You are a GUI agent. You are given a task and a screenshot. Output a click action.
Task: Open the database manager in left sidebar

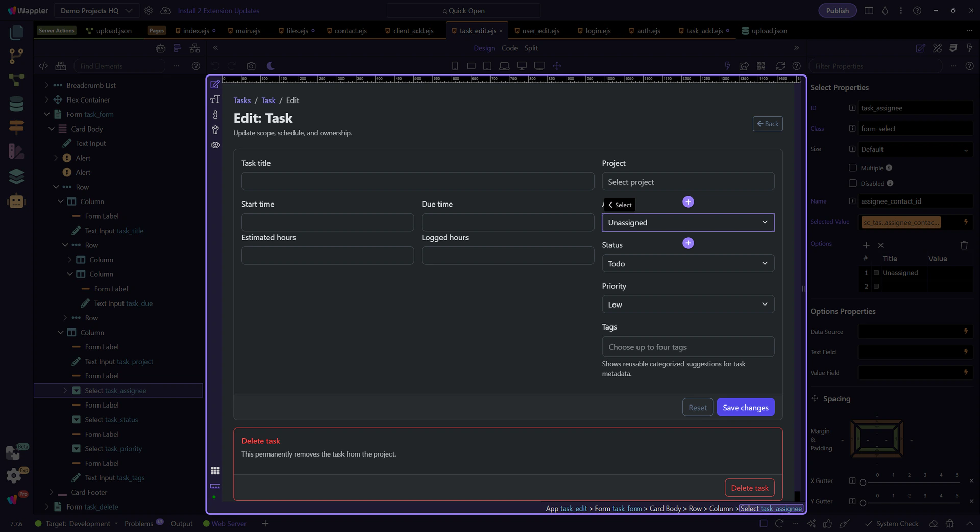16,104
